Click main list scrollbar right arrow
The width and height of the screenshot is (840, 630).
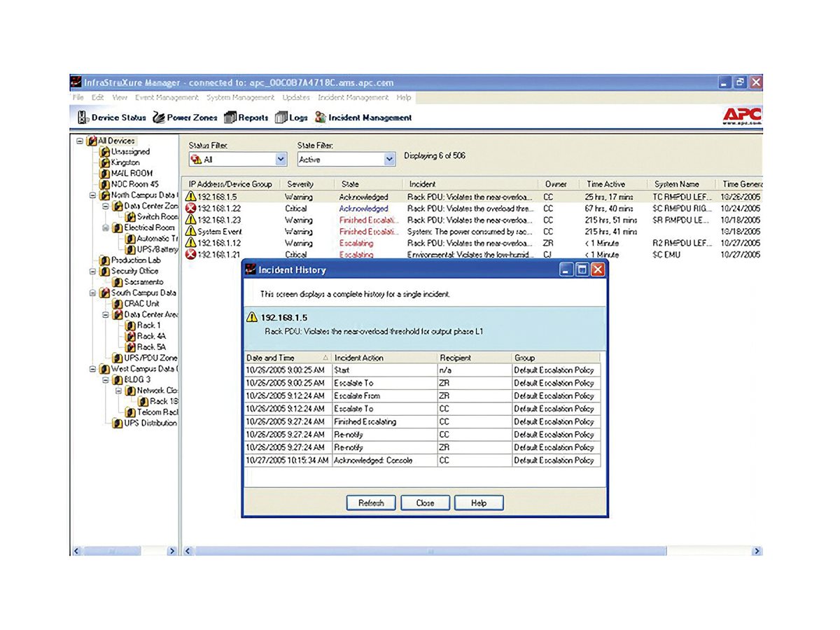[x=757, y=551]
